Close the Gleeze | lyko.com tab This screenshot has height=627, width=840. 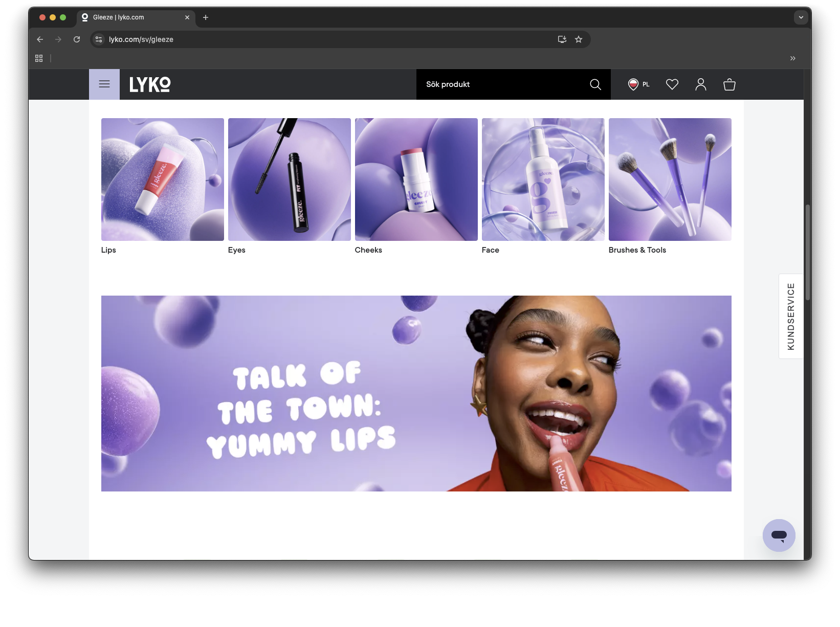coord(187,17)
